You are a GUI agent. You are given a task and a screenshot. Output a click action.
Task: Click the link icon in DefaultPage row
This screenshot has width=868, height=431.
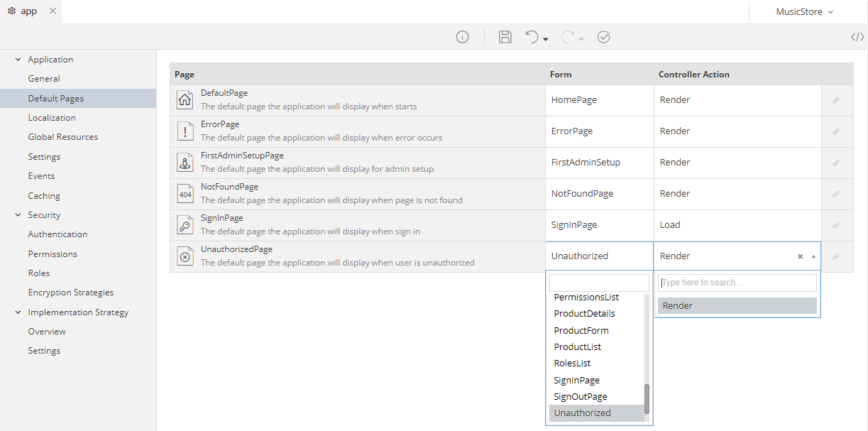(x=836, y=101)
